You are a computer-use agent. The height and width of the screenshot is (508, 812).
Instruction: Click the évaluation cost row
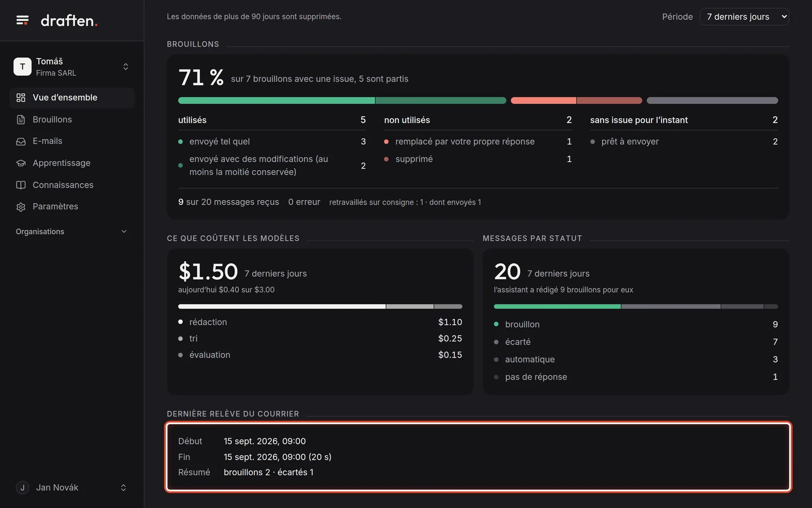(320, 355)
